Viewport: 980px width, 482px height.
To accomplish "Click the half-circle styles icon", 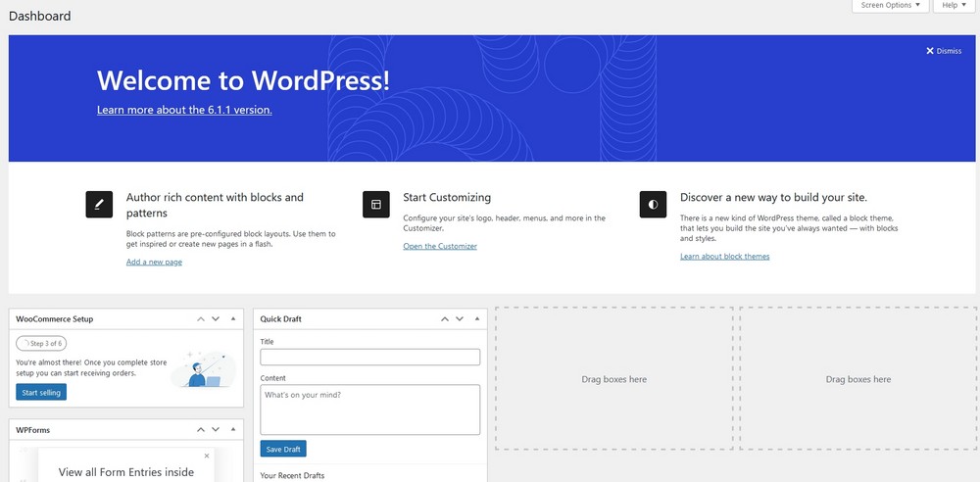I will pos(653,205).
